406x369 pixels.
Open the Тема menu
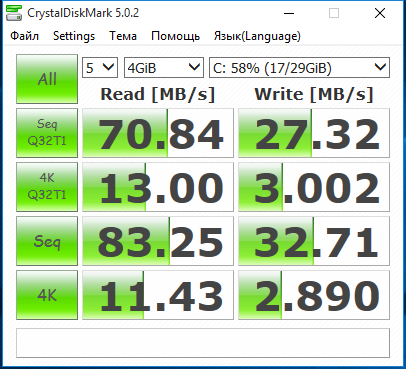click(123, 36)
